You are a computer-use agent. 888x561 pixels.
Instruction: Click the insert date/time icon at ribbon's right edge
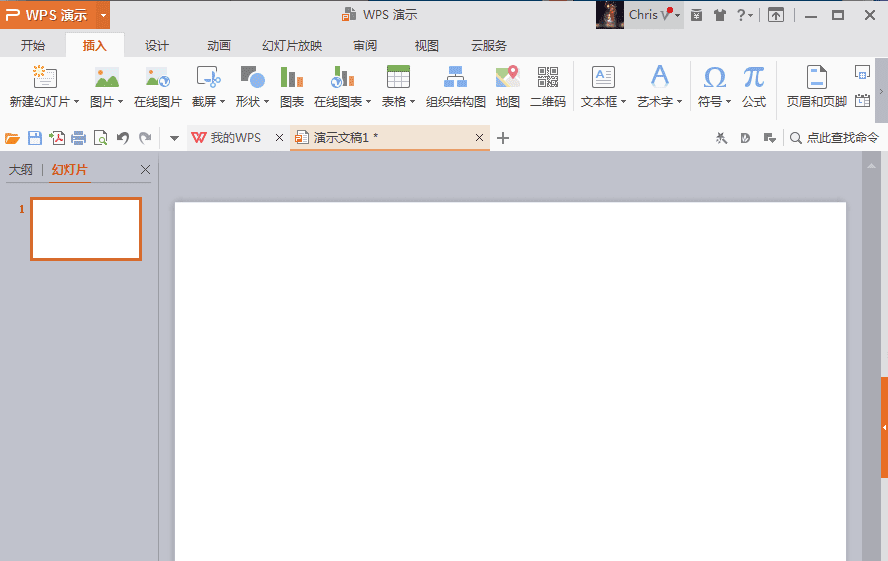[x=863, y=100]
